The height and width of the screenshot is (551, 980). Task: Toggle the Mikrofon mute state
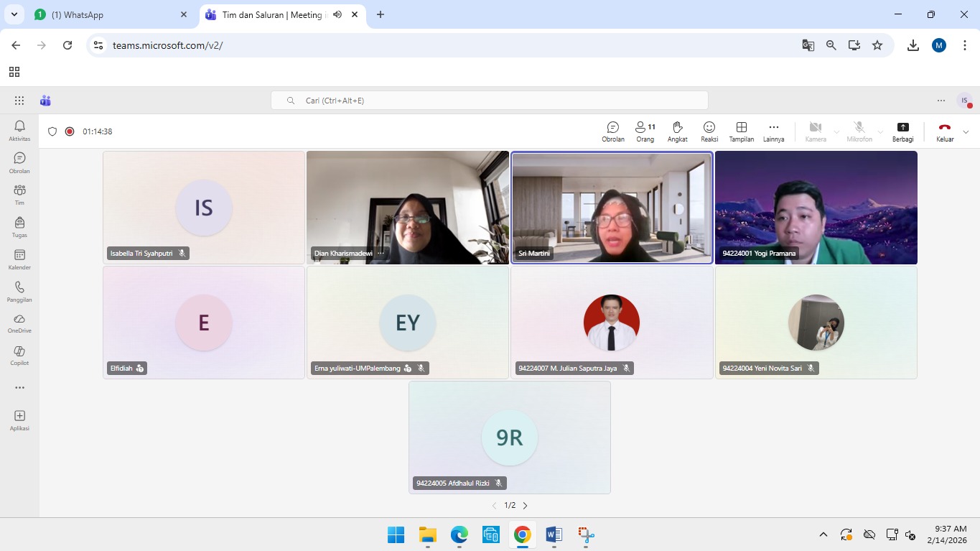[859, 131]
